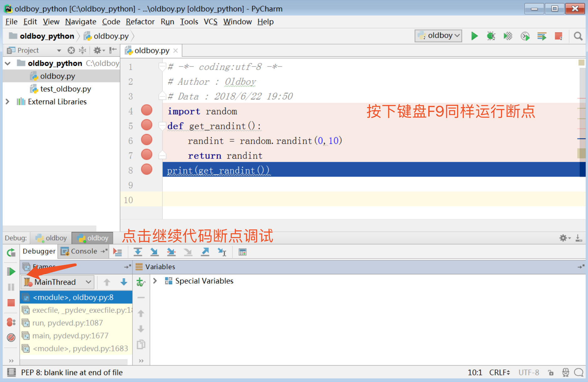Select previous frame up arrow

point(107,282)
